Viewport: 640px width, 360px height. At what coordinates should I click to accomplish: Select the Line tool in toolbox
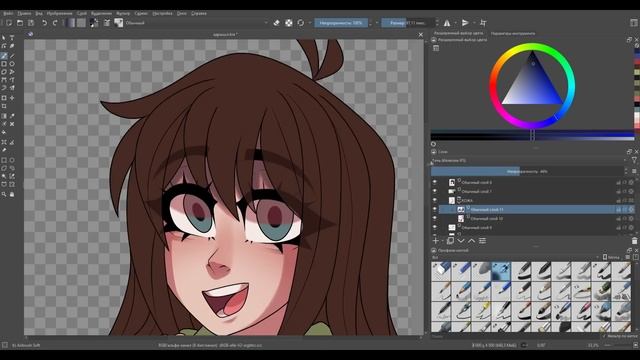pos(12,56)
